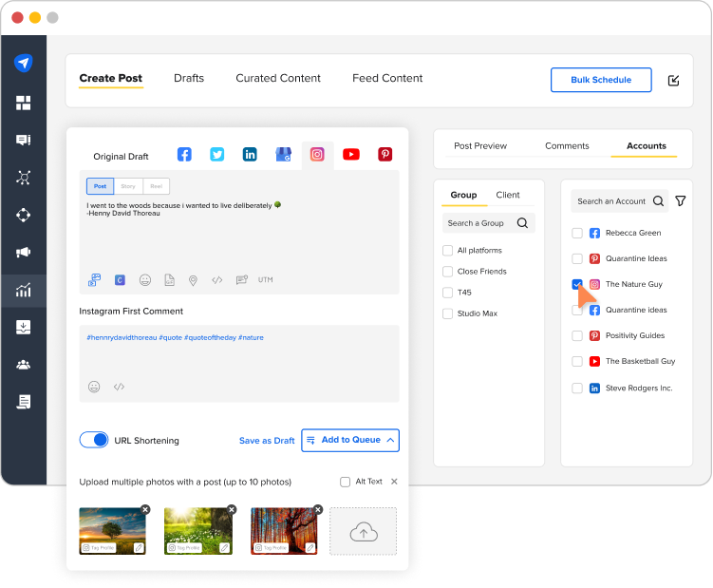This screenshot has height=588, width=713.
Task: Tick the Close Friends group checkbox
Action: (447, 272)
